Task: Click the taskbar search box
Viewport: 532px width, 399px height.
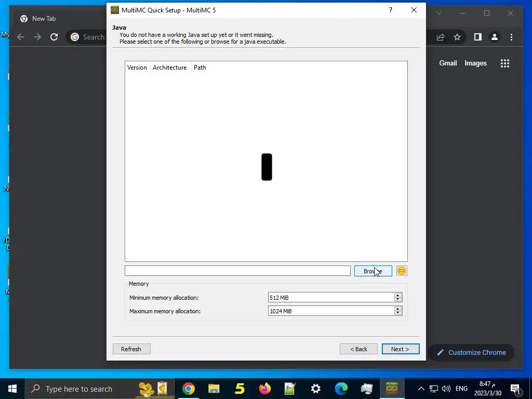Action: coord(100,389)
